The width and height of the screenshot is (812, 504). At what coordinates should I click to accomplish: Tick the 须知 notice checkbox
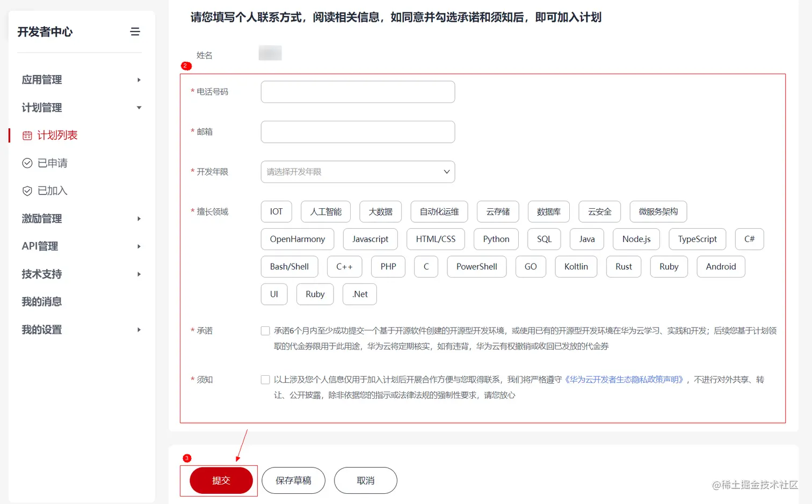tap(265, 379)
